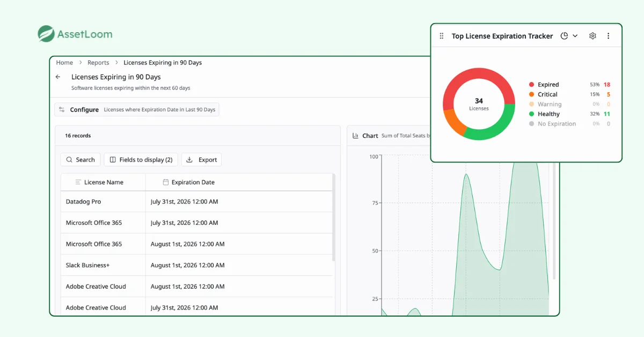Click the 'August 1st, 2026' date for Slack Business+
The height and width of the screenshot is (337, 644).
point(187,265)
